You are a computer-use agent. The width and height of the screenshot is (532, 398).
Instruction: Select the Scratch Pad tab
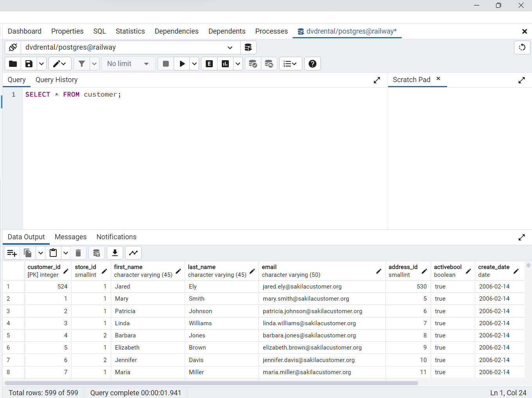412,80
